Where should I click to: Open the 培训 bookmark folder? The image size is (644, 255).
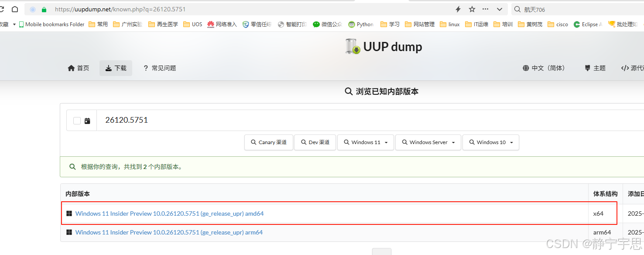[x=503, y=24]
